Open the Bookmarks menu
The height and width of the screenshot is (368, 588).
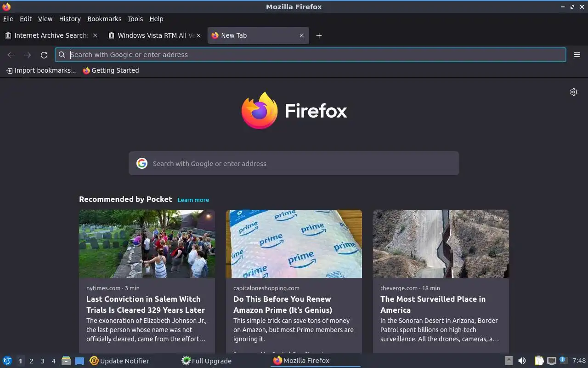pos(104,19)
